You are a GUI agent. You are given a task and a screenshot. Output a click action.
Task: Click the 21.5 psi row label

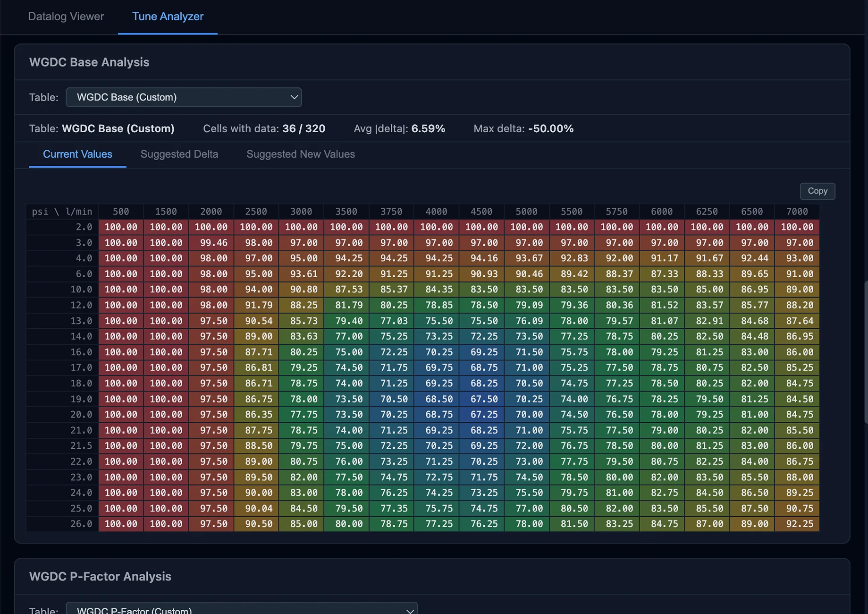tap(62, 446)
